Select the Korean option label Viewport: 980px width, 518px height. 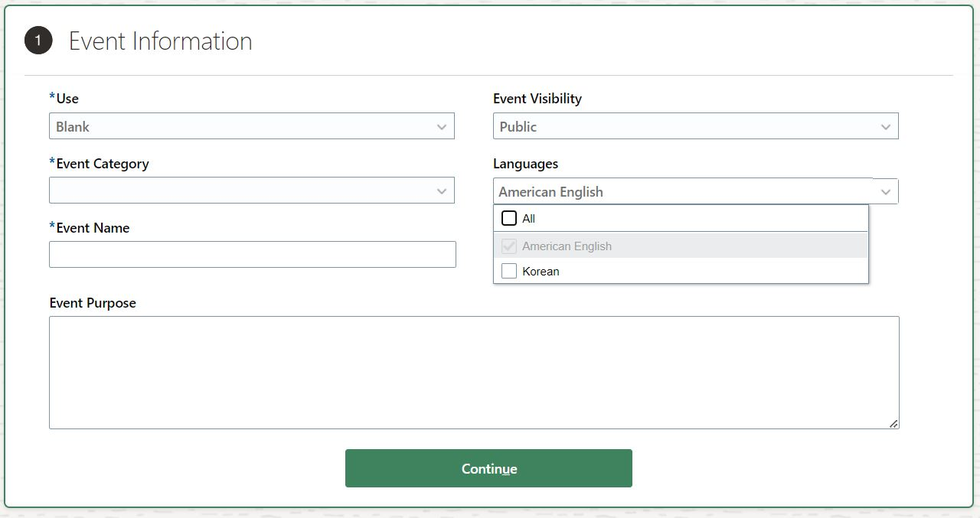541,272
